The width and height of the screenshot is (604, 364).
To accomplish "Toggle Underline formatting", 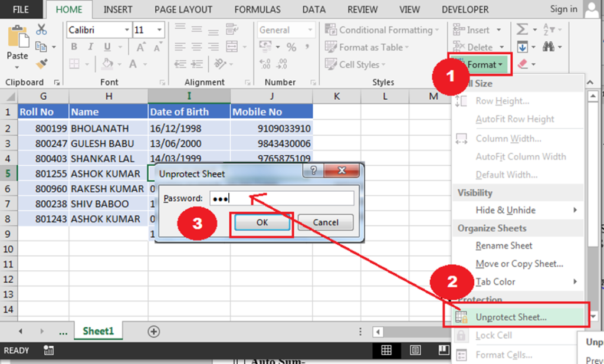I will point(106,47).
